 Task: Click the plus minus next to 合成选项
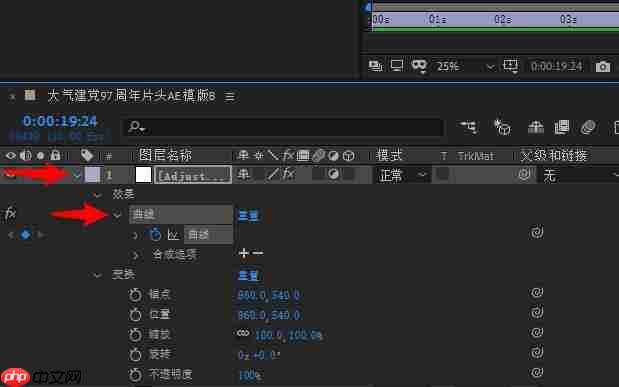click(251, 253)
